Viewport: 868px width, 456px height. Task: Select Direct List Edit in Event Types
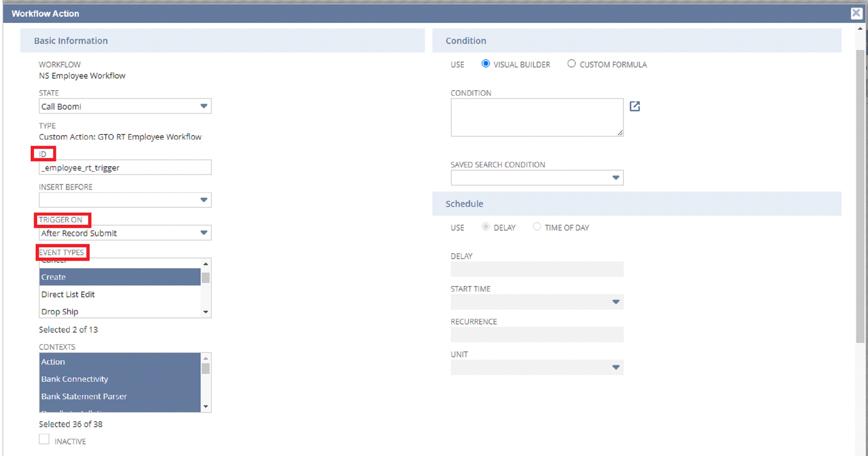(107, 294)
